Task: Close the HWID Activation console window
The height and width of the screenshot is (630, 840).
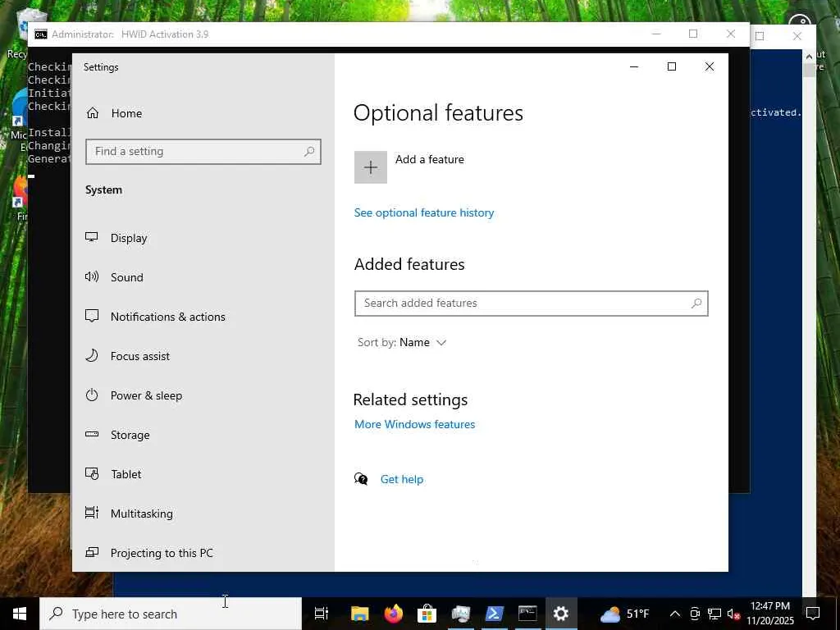Action: pos(731,34)
